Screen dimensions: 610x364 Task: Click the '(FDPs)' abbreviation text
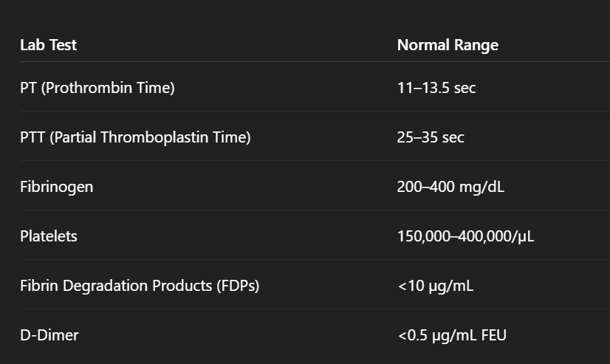[x=234, y=286]
